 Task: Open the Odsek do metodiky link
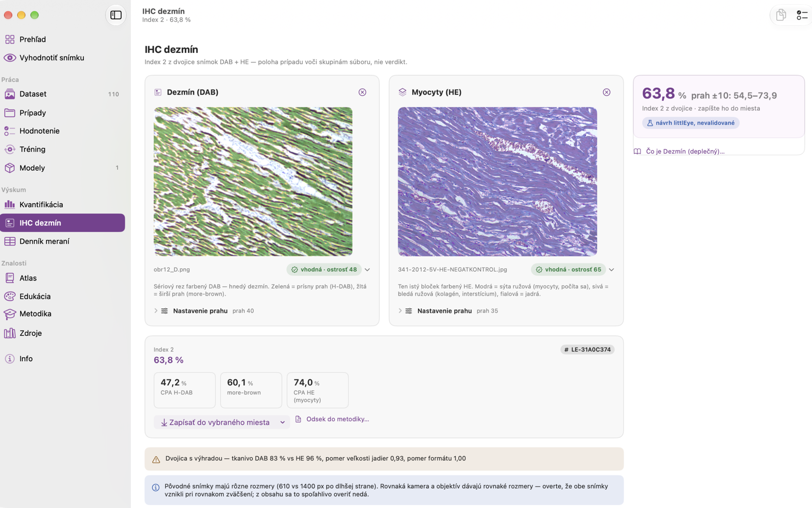(x=332, y=419)
